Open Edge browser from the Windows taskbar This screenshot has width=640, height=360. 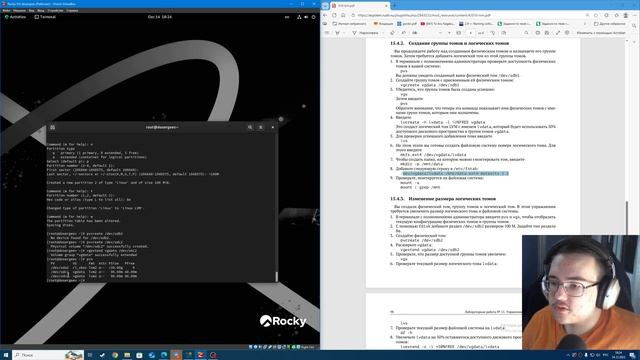pyautogui.click(x=164, y=355)
